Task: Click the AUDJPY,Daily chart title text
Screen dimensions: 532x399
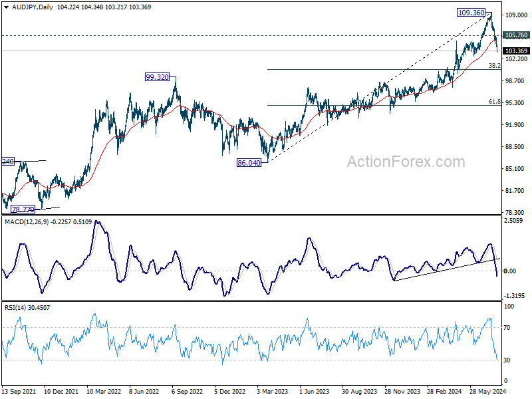Action: tap(33, 7)
